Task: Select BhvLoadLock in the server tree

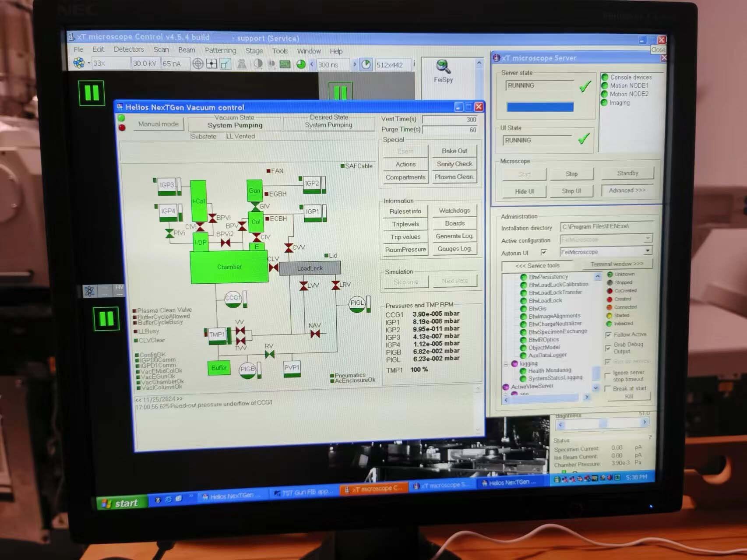Action: tap(545, 300)
